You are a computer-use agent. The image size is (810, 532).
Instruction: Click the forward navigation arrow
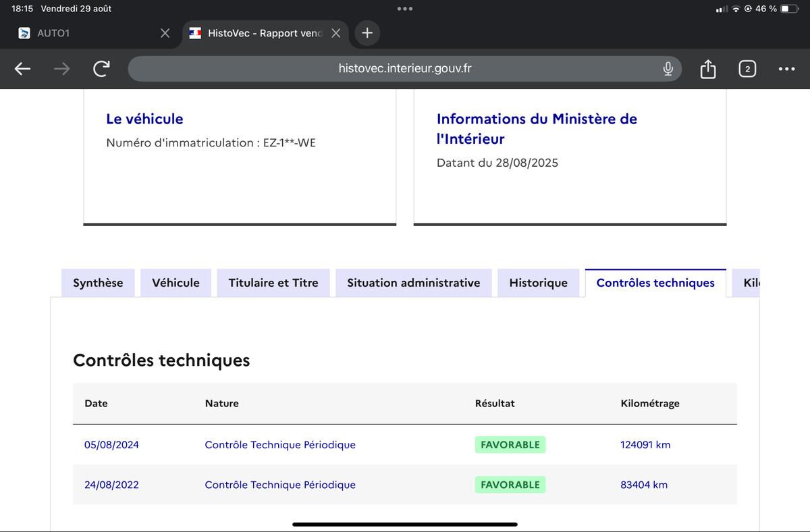pos(61,69)
